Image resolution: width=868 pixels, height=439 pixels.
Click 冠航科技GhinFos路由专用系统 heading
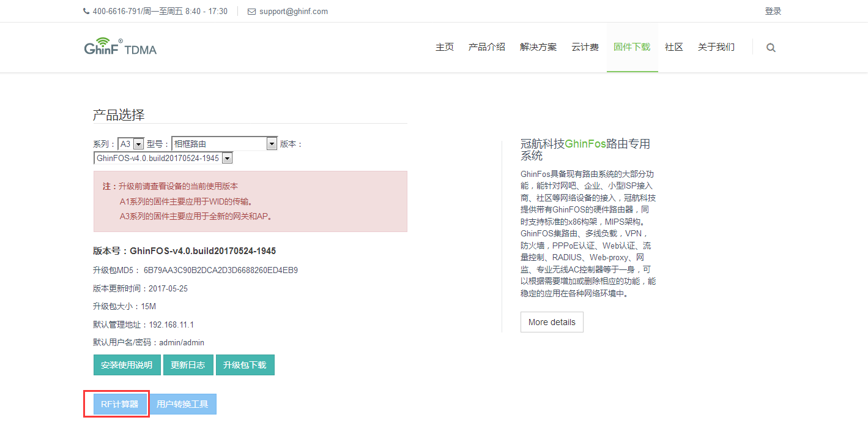point(585,149)
